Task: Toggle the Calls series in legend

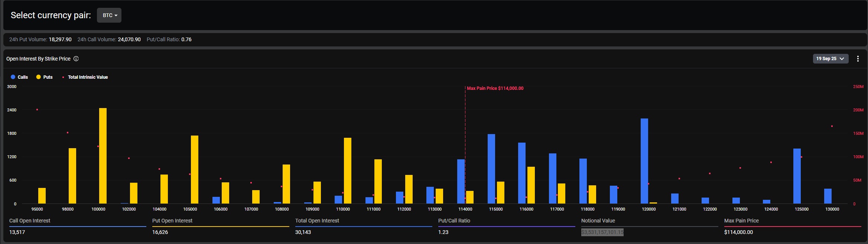Action: 19,77
